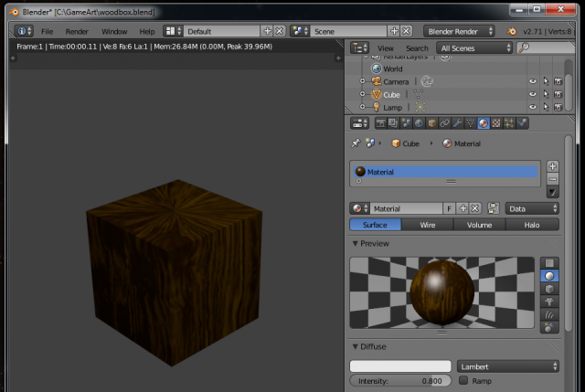Click the diffuse Intensity value field
Viewport: 585px width, 392px height.
[x=400, y=381]
